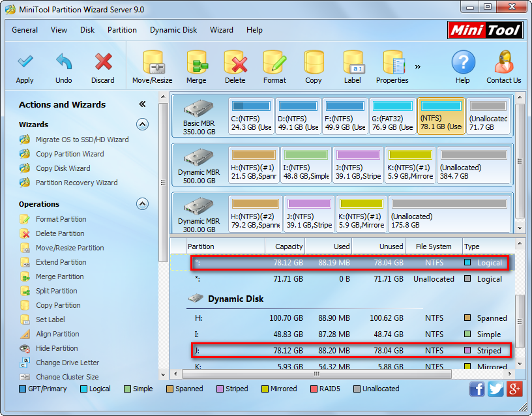Open the General menu
532x416 pixels.
(25, 30)
